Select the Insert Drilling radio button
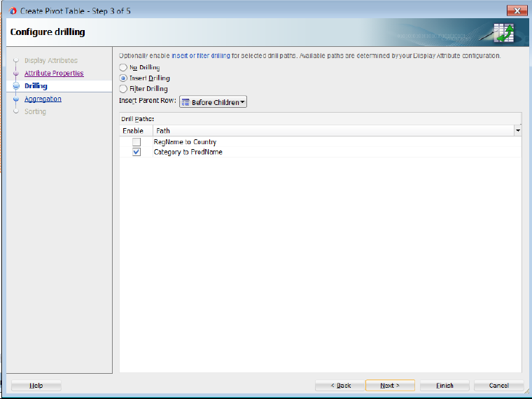Screen dimensions: 532x399 point(123,78)
